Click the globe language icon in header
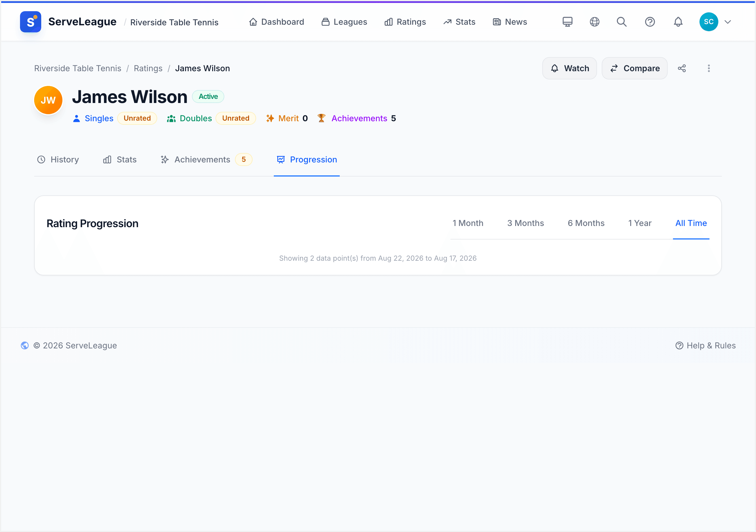 [594, 22]
